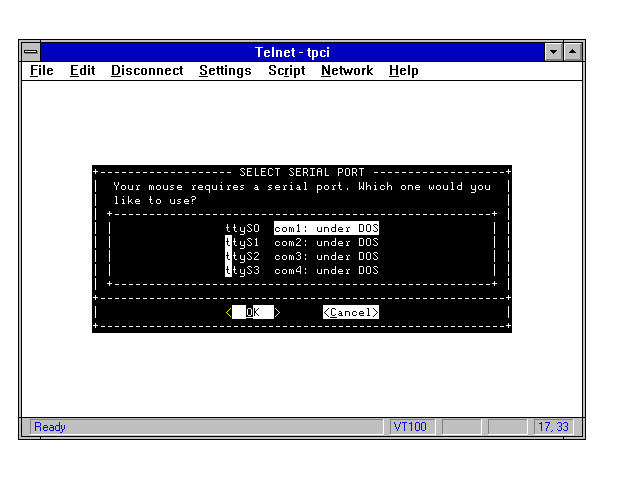
Task: Choose ttyS3 com4 serial port option
Action: coord(302,270)
